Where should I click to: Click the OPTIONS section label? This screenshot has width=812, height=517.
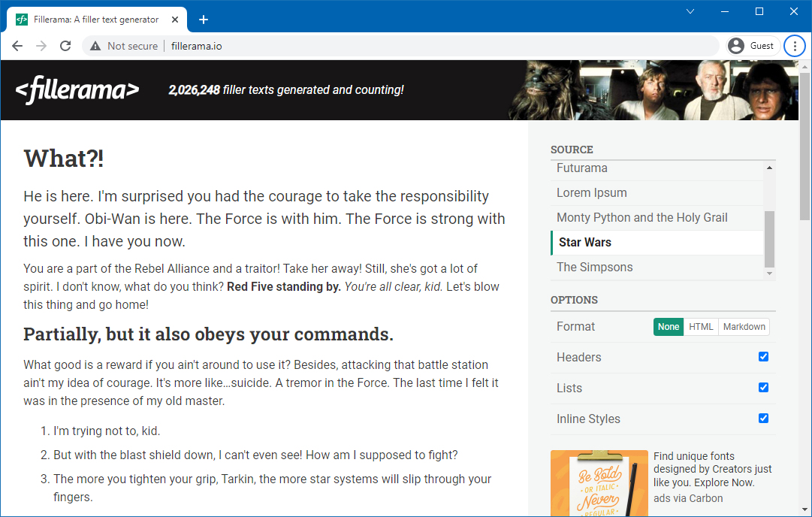click(x=575, y=300)
